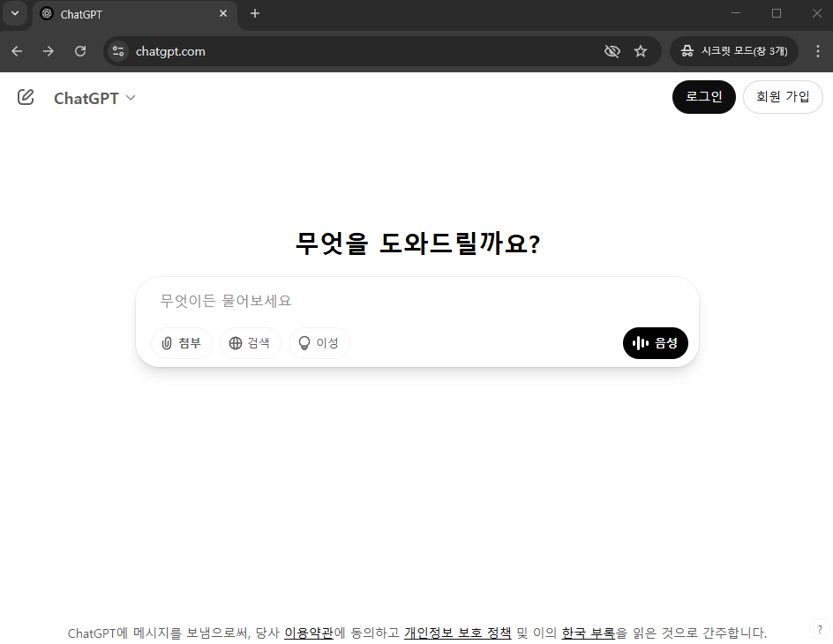
Task: Start a new chat with pencil icon
Action: [x=26, y=97]
